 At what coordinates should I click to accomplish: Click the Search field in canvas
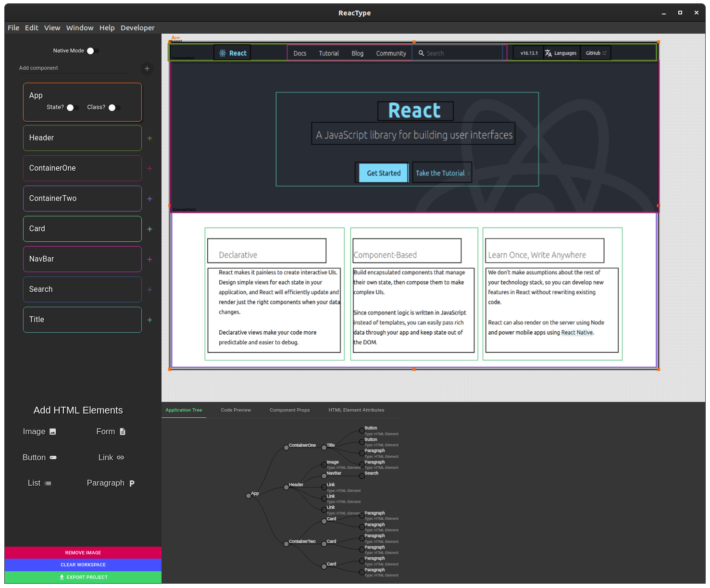pyautogui.click(x=457, y=53)
